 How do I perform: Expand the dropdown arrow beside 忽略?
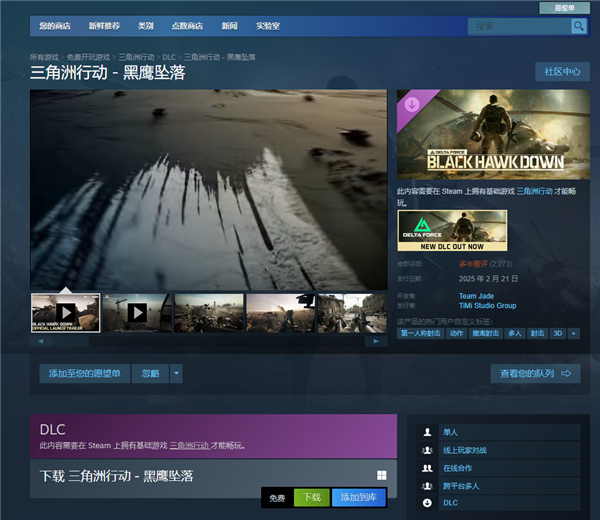click(x=176, y=373)
